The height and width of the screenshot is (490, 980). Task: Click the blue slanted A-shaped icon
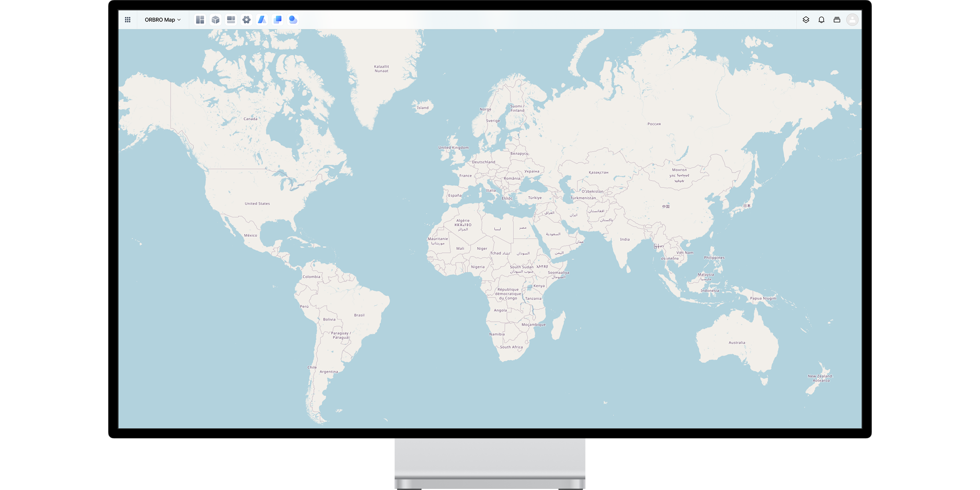pyautogui.click(x=262, y=19)
